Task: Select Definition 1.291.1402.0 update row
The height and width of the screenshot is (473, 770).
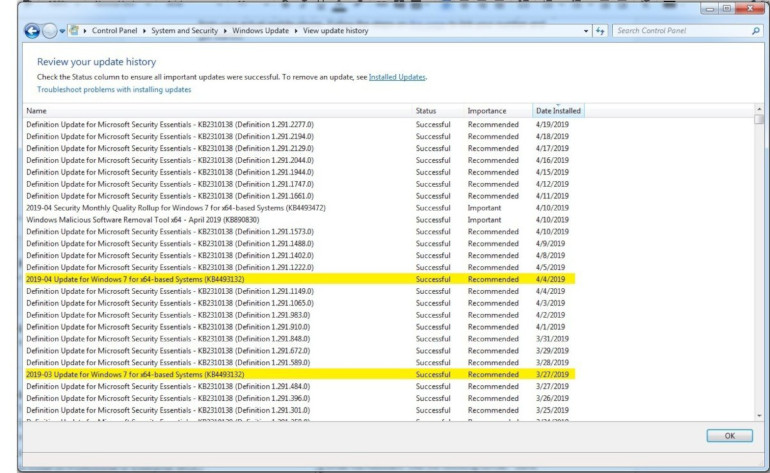Action: coord(300,255)
